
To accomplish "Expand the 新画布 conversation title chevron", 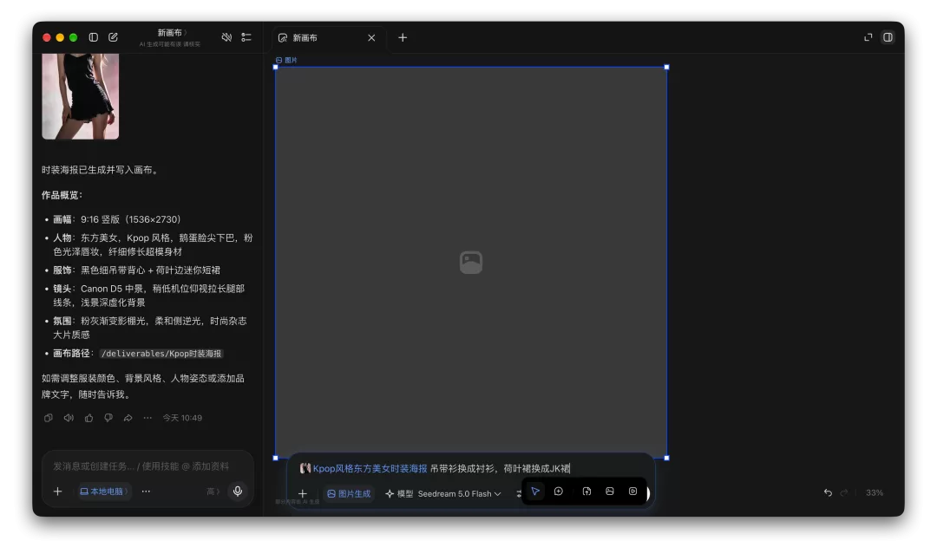I will click(x=186, y=33).
